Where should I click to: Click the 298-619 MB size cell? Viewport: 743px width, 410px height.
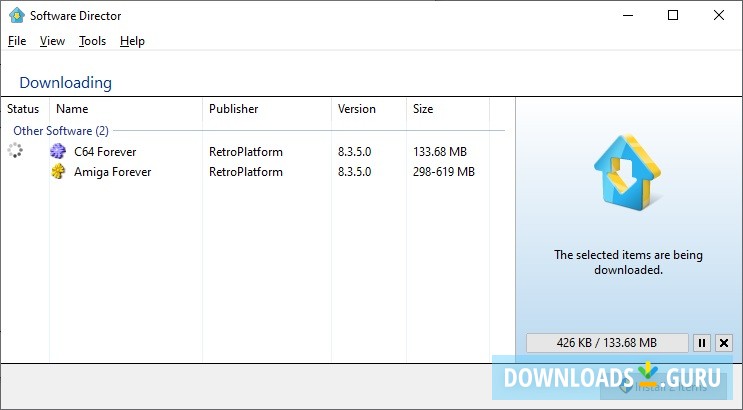(x=444, y=172)
